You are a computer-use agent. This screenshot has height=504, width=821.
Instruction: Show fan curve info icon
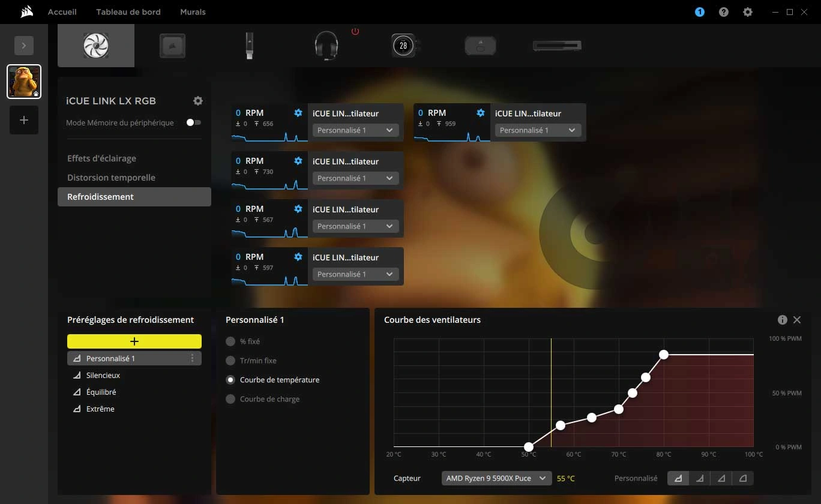coord(783,320)
